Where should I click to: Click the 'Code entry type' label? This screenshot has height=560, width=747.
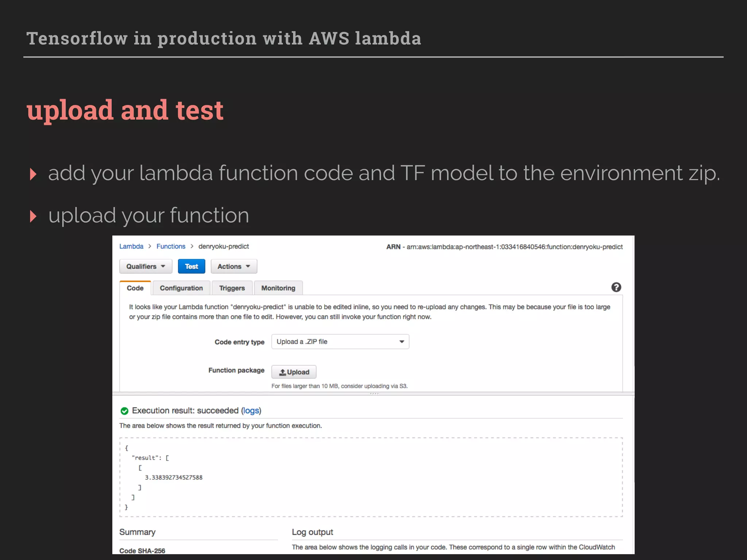(x=240, y=342)
